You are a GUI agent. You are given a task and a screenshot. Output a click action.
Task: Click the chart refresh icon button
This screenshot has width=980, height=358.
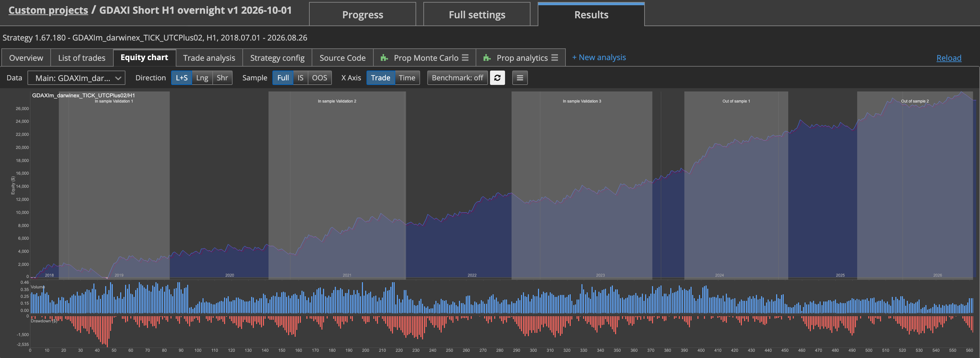497,78
